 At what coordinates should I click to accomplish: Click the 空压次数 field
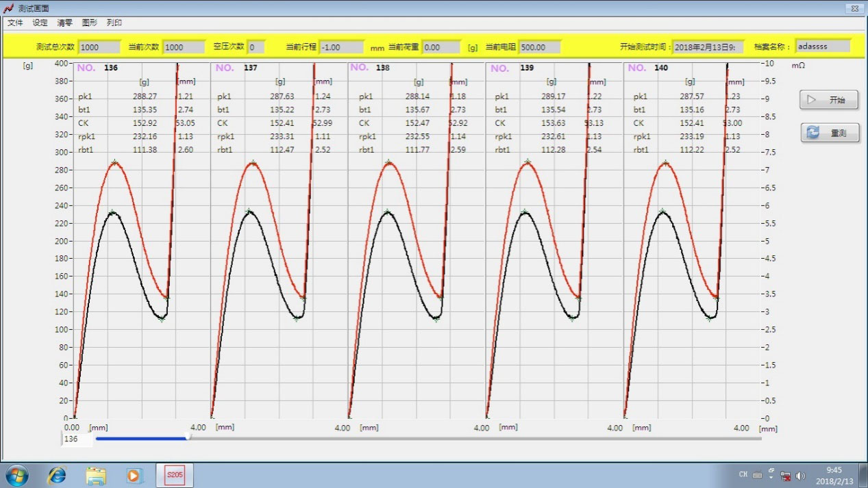(x=256, y=47)
